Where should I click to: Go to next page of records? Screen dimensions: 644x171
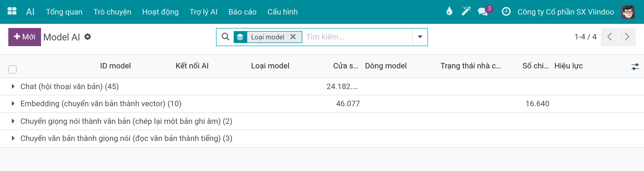pyautogui.click(x=627, y=37)
